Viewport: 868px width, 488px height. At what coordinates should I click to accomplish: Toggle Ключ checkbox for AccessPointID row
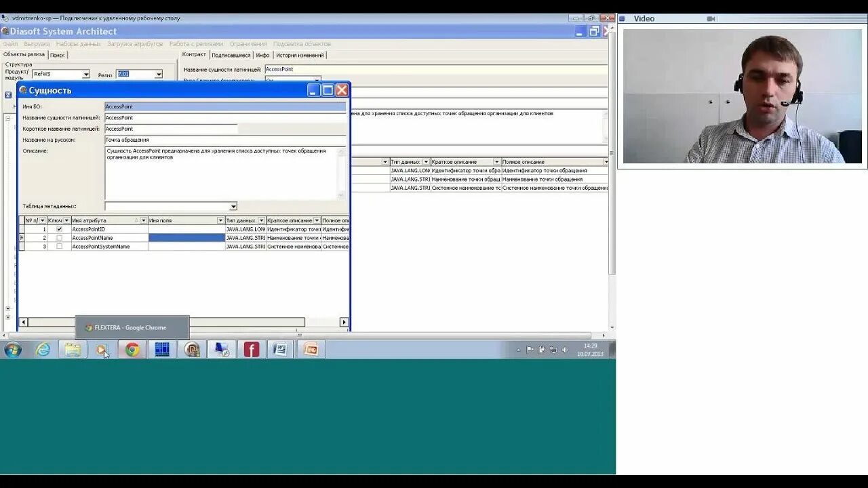coord(59,229)
